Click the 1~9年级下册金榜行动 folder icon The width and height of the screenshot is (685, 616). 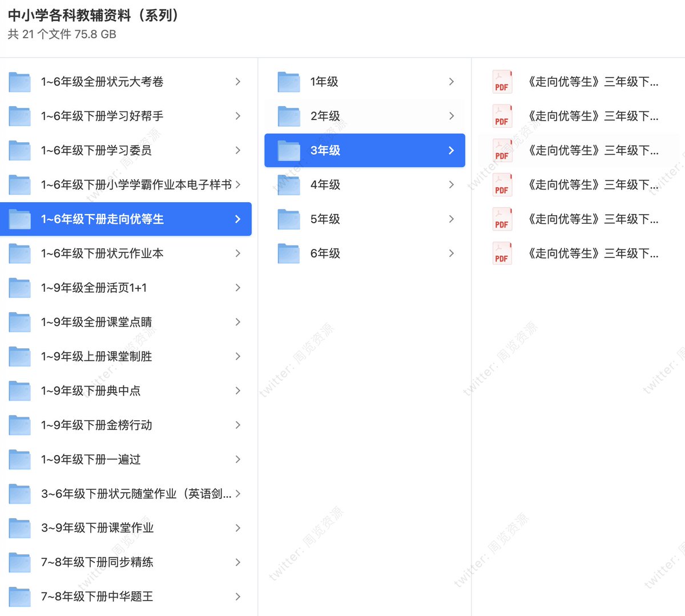[x=19, y=425]
